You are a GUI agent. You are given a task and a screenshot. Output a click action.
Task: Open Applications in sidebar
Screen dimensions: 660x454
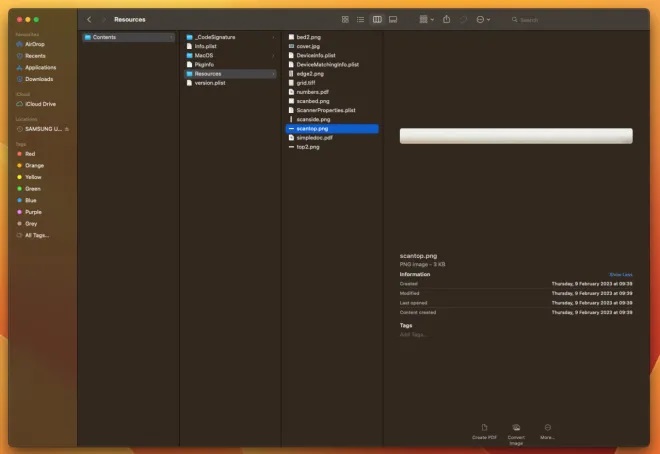41,67
